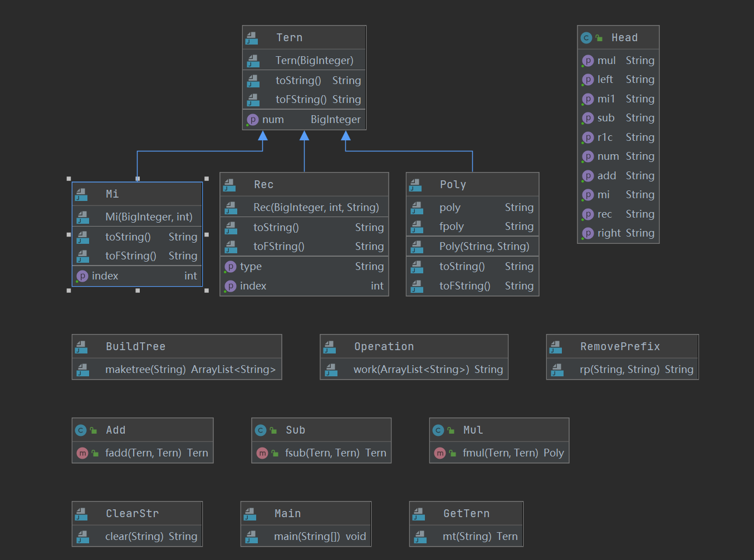
Task: Click the icon beside the RemovePrefix class name
Action: 556,347
